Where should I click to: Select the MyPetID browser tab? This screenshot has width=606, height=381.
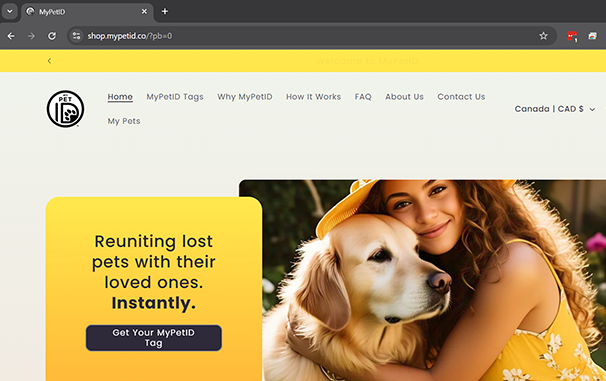87,12
